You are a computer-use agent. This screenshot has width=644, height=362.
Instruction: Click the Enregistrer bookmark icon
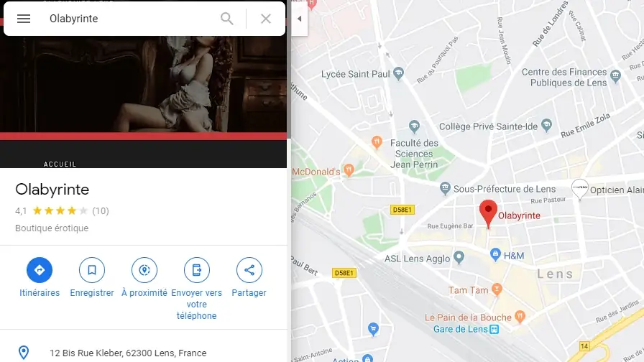(92, 270)
